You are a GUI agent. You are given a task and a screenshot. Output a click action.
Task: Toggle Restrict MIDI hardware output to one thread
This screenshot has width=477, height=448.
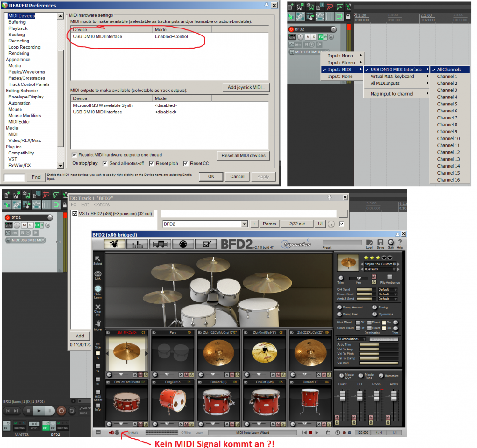click(74, 155)
